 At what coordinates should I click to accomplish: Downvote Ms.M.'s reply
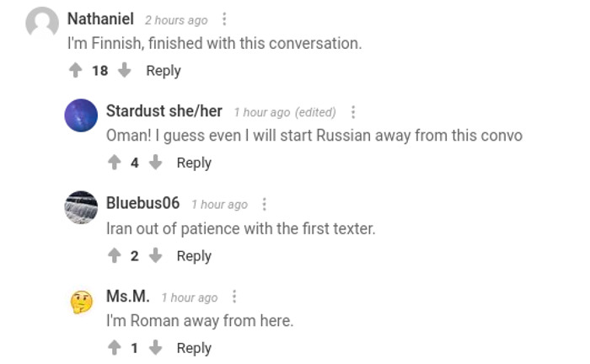tap(155, 347)
